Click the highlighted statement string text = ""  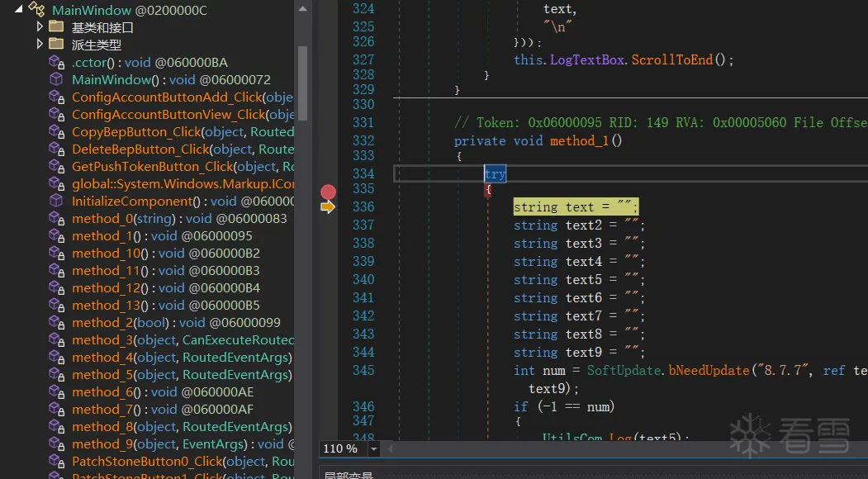[576, 206]
